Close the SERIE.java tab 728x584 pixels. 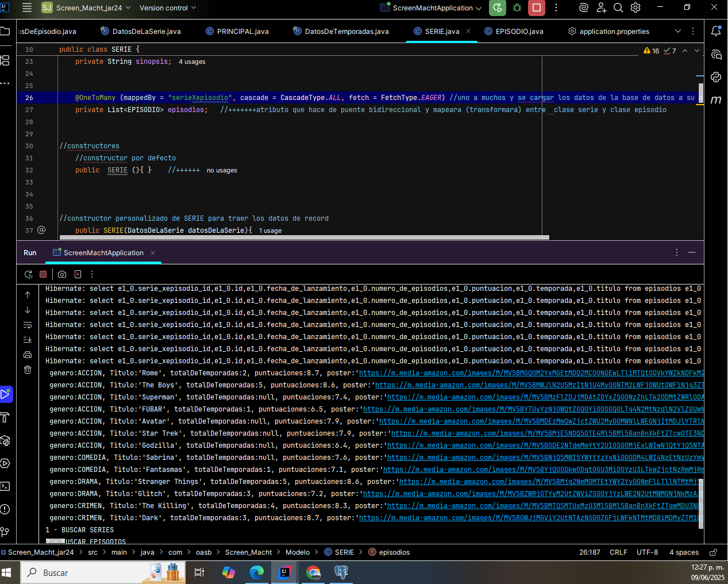pos(468,31)
